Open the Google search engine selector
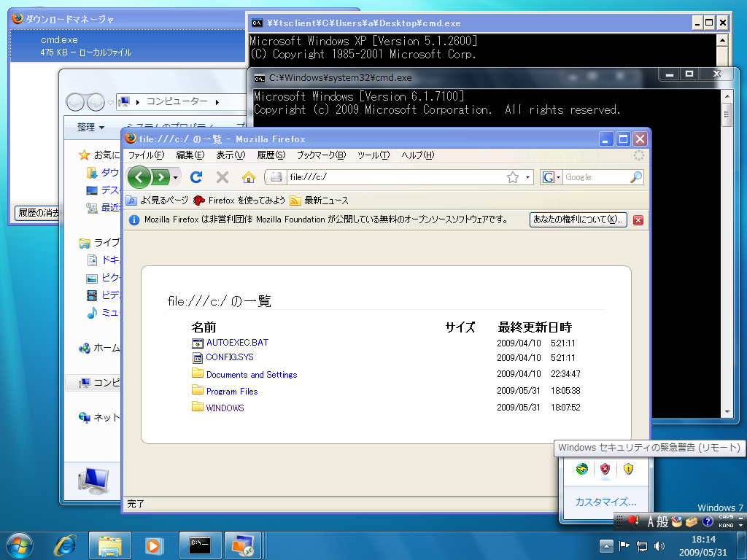 551,177
